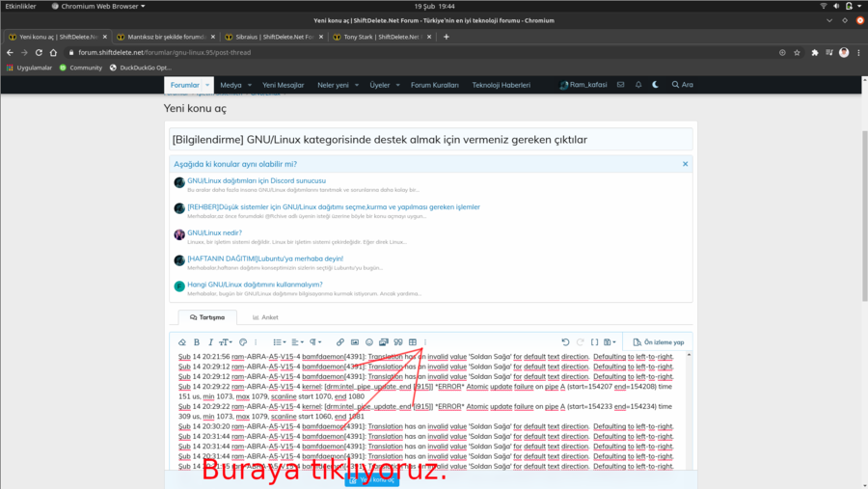Open Chromium Web Browser app menu
This screenshot has height=489, width=868.
[x=98, y=6]
